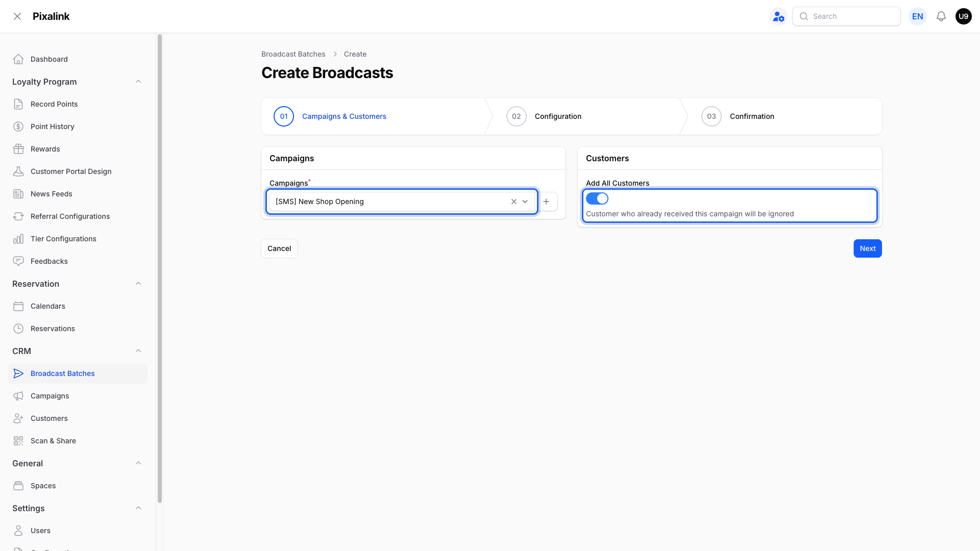Click the News Feeds newspaper icon
The height and width of the screenshot is (551, 980).
tap(18, 194)
